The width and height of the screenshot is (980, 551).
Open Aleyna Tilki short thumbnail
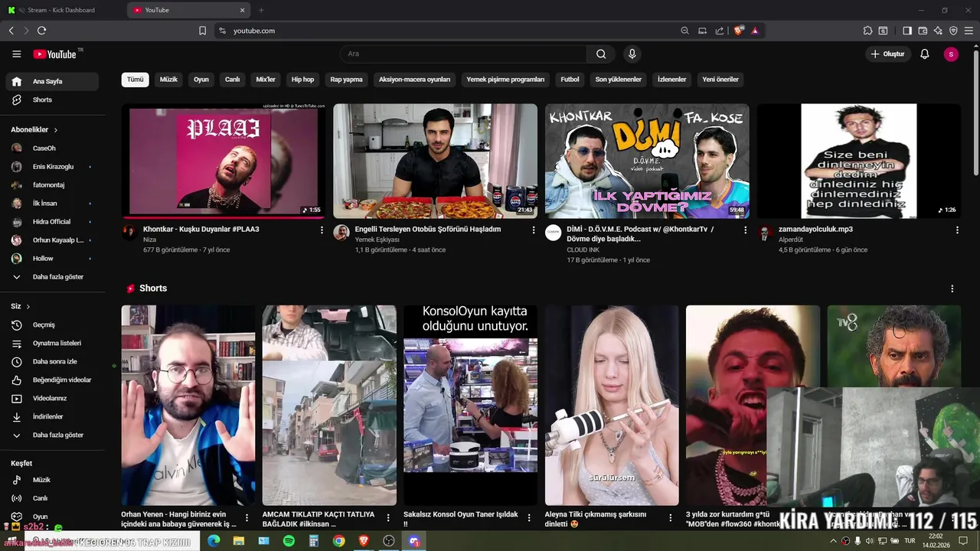tap(612, 406)
